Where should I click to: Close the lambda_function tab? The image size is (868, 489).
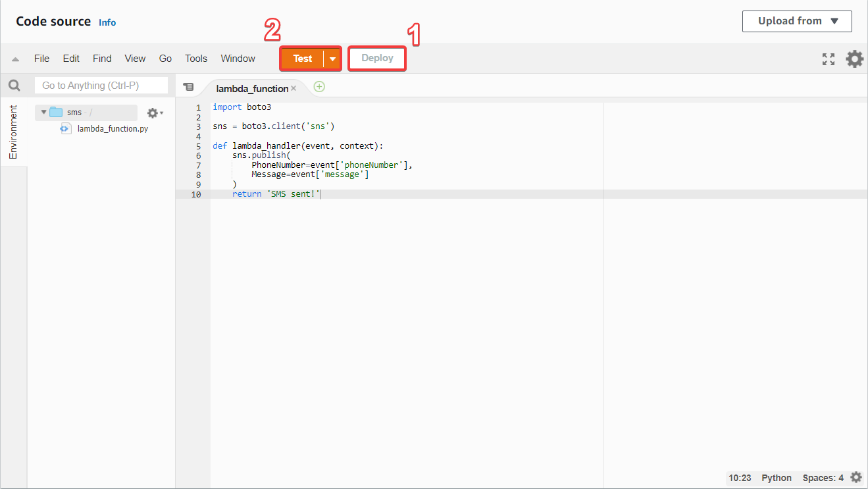(294, 88)
